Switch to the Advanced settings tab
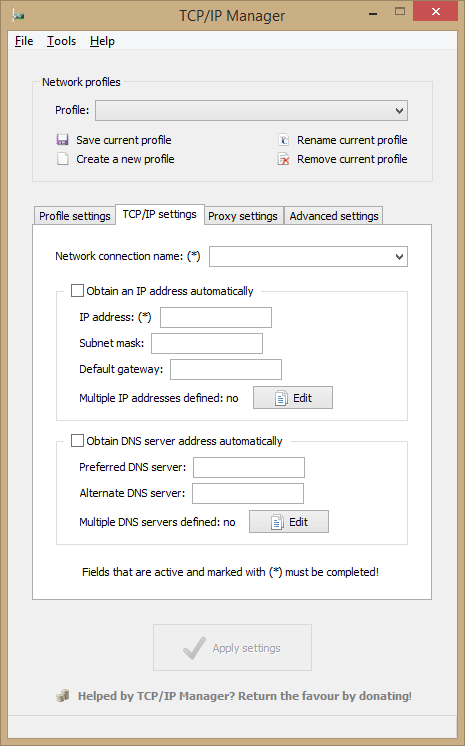The height and width of the screenshot is (746, 465). click(334, 216)
